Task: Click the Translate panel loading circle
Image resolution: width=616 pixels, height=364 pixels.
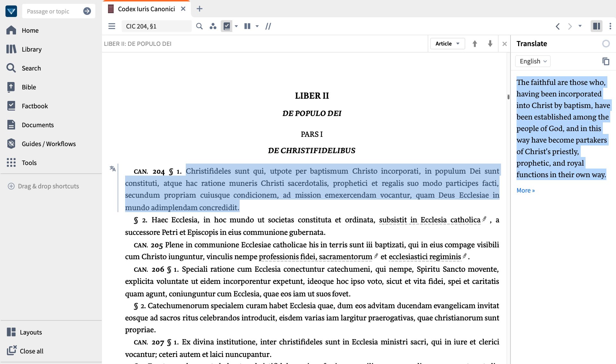Action: [x=606, y=44]
